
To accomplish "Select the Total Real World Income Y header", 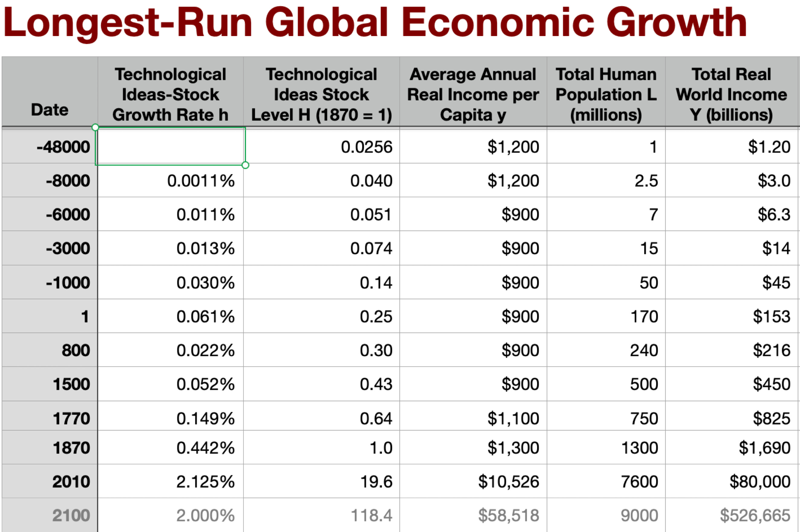I will click(x=731, y=94).
